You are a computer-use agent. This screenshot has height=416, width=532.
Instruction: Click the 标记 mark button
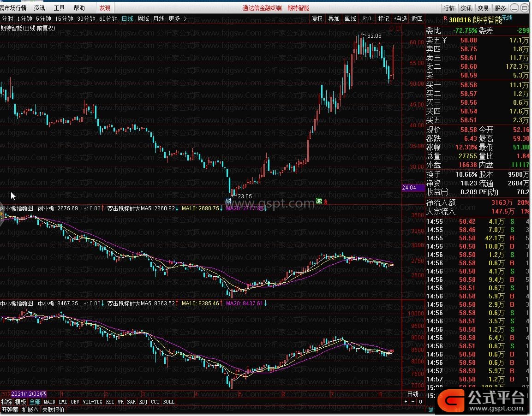[384, 18]
